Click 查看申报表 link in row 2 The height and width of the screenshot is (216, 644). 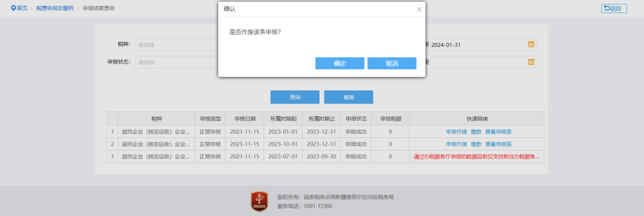point(498,144)
